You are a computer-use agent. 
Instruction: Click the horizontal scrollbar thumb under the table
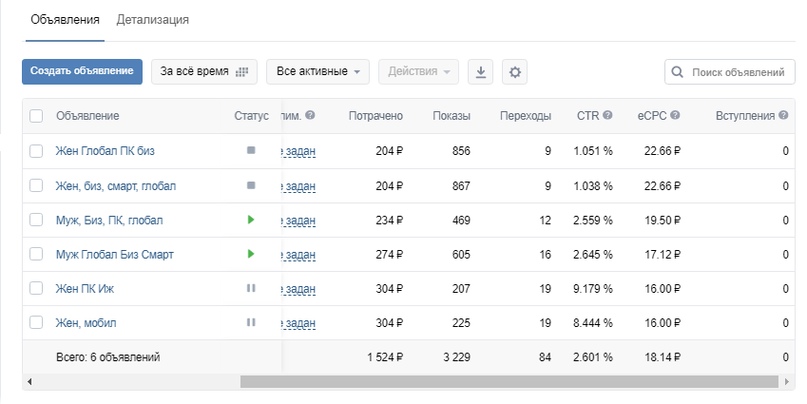pyautogui.click(x=509, y=381)
